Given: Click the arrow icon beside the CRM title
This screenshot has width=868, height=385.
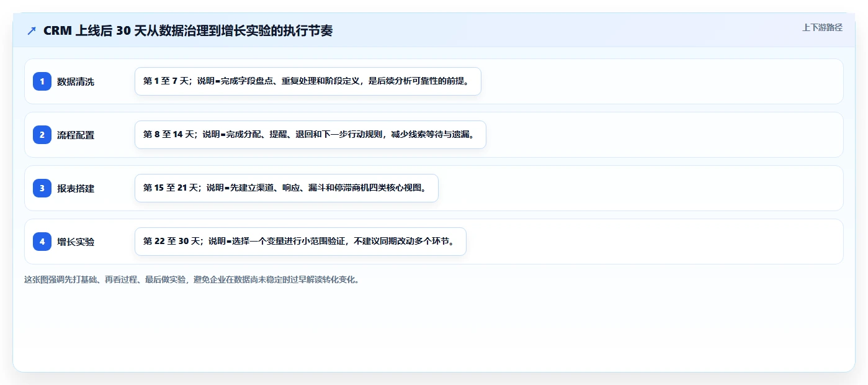Looking at the screenshot, I should pos(32,30).
